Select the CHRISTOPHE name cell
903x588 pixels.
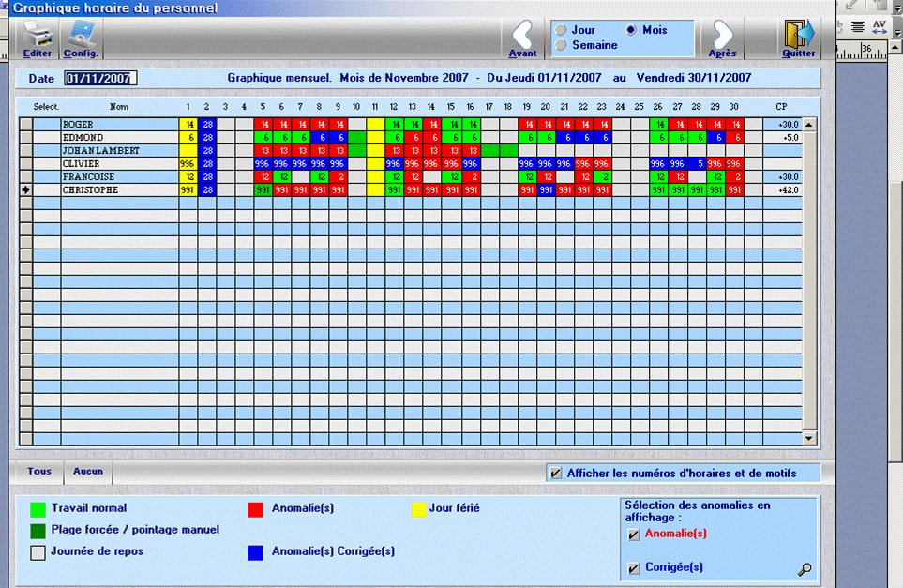[x=120, y=190]
